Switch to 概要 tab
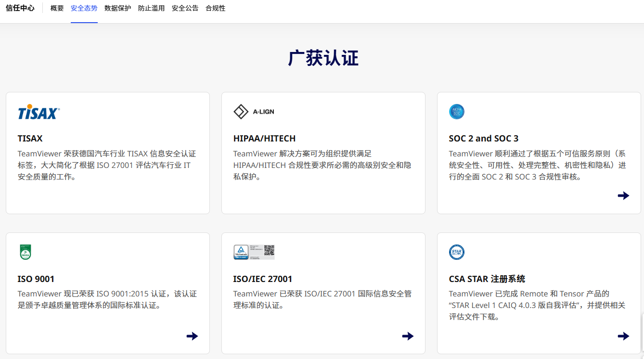 (x=57, y=8)
